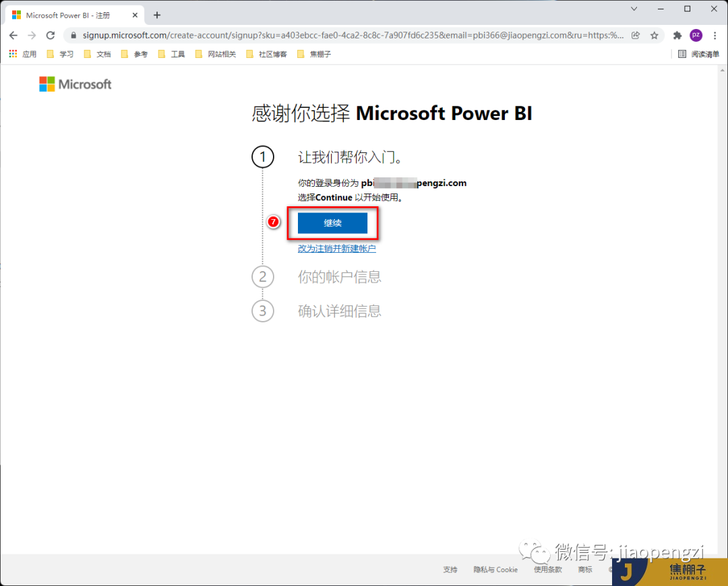This screenshot has height=586, width=728.
Task: Open tab search dropdown chevron
Action: point(634,9)
